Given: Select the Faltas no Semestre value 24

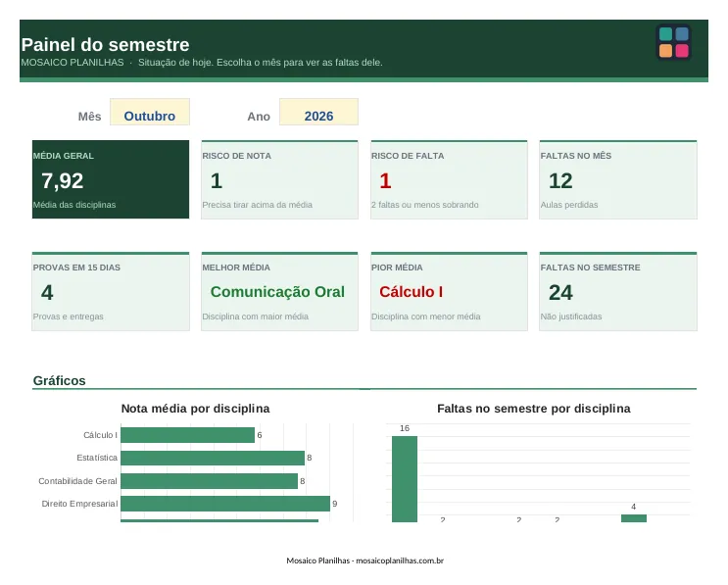Looking at the screenshot, I should [x=560, y=292].
